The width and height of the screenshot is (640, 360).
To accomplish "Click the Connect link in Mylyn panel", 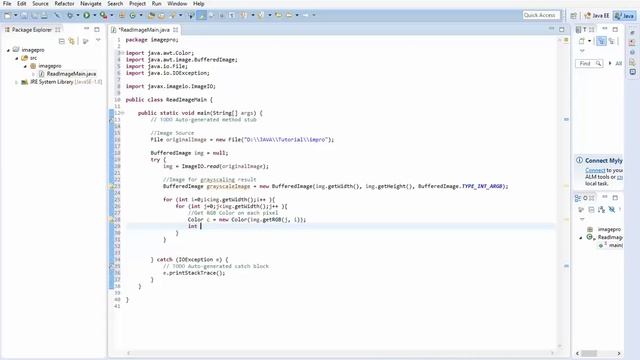I will pyautogui.click(x=595, y=170).
